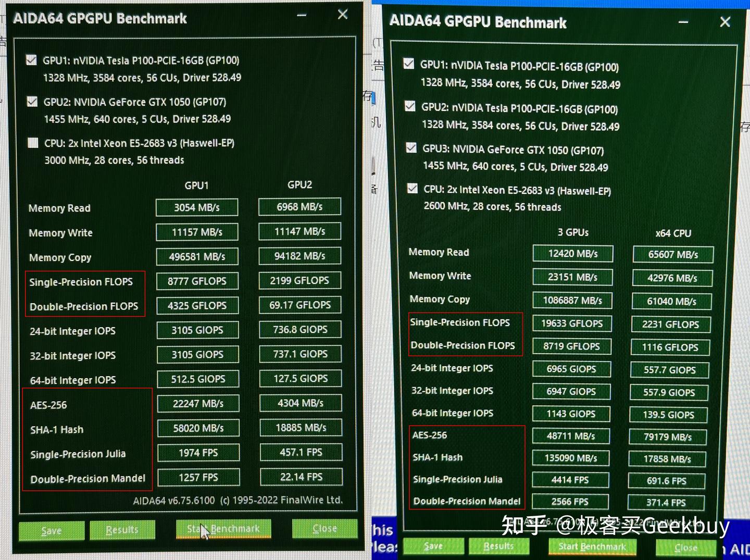The image size is (750, 560).
Task: Minimize the left AIDA64 GPGPU Benchmark window
Action: (302, 15)
